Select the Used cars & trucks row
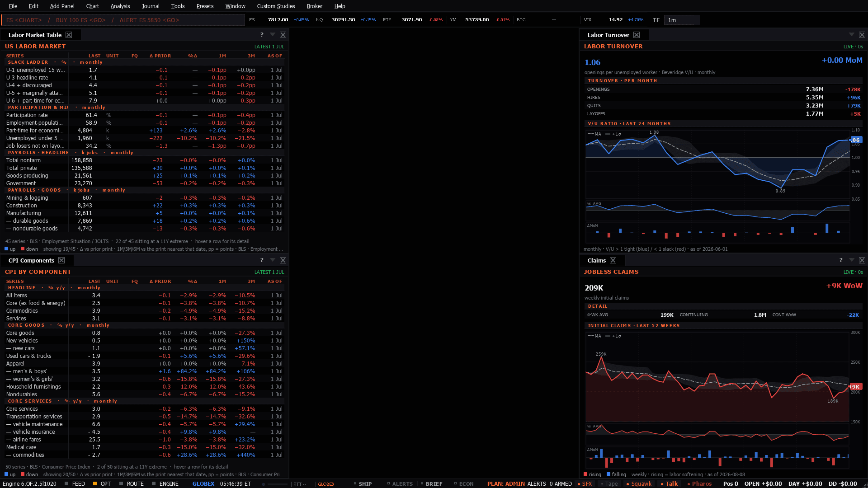This screenshot has height=488, width=868. (144, 356)
